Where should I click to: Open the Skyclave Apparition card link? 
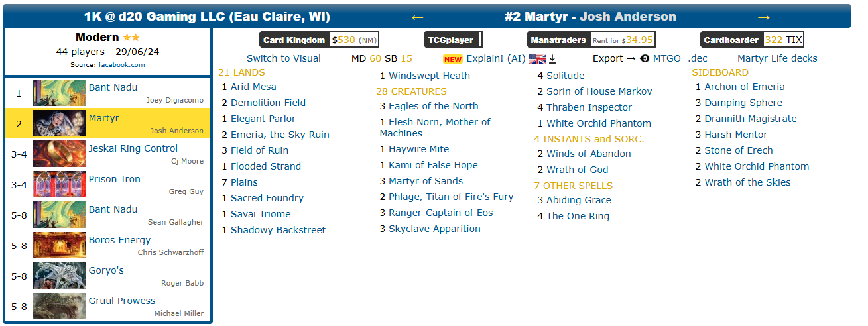pyautogui.click(x=434, y=229)
